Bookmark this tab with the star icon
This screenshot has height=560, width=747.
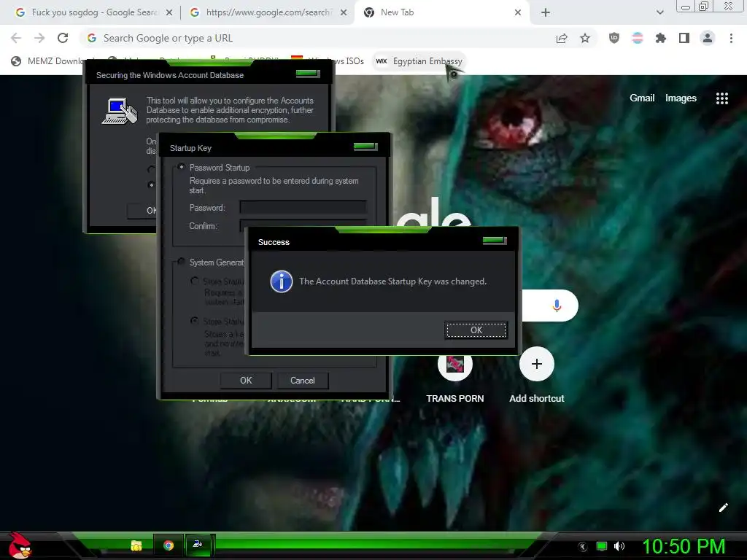click(x=585, y=38)
